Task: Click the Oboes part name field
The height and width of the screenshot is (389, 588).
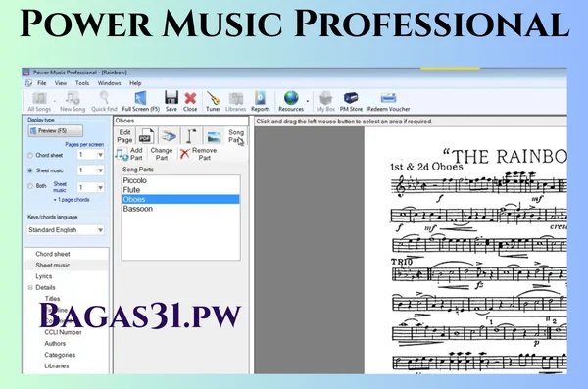Action: 180,121
